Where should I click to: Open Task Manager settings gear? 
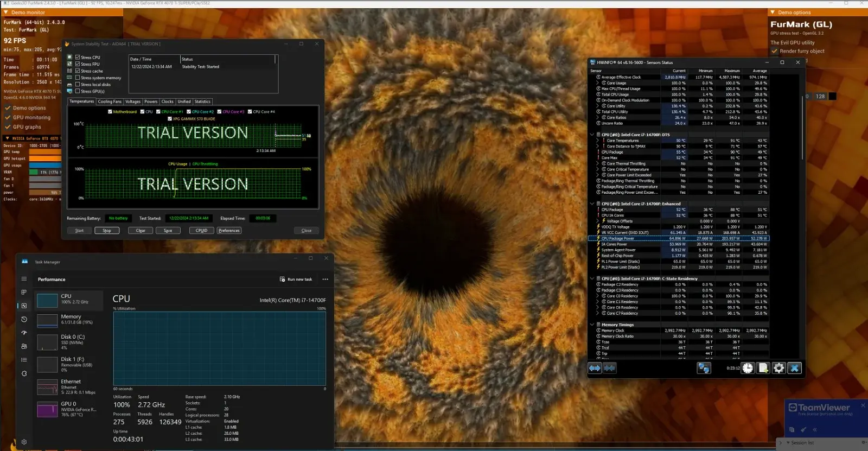pos(24,442)
